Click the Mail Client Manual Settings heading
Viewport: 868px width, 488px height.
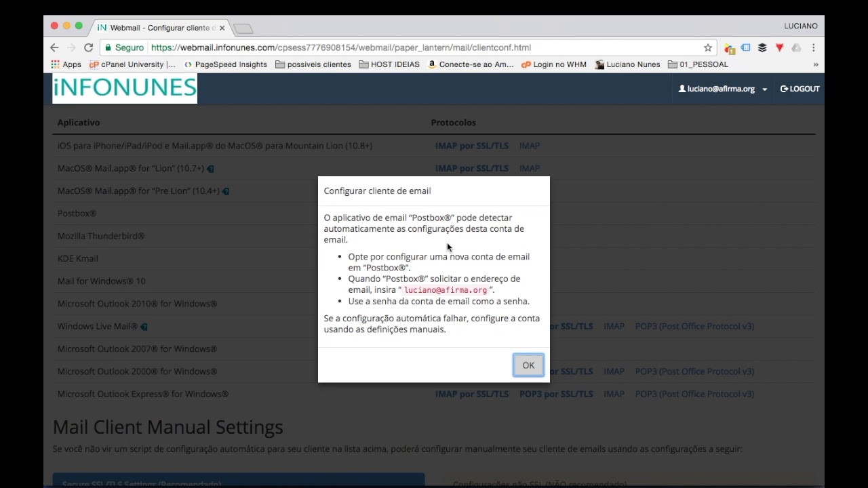(167, 427)
